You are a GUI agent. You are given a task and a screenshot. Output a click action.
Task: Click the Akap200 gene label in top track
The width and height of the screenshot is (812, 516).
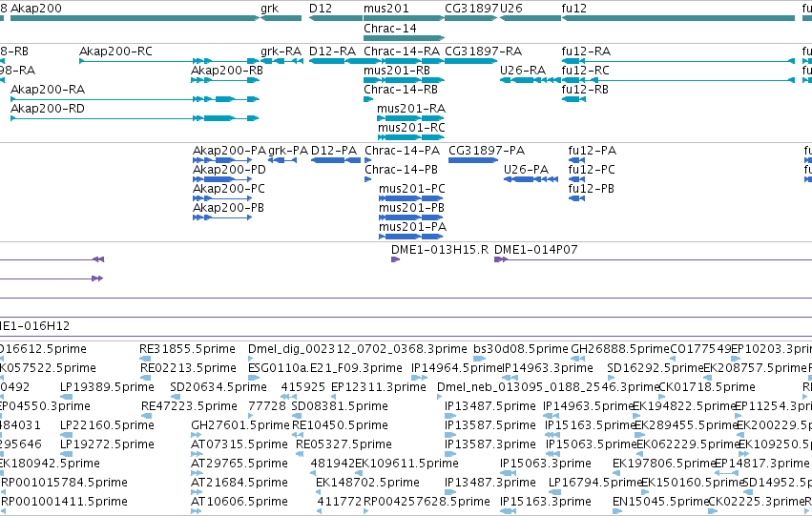pyautogui.click(x=35, y=9)
